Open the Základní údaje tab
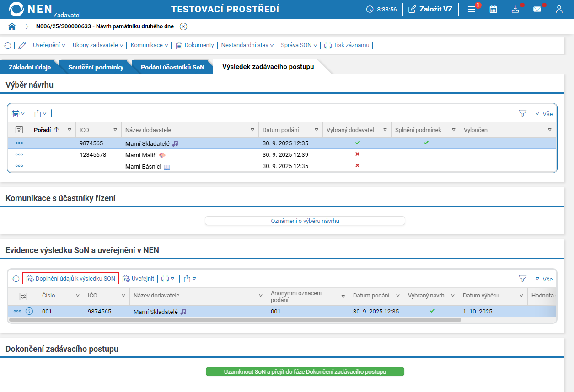574x392 pixels. [x=30, y=67]
